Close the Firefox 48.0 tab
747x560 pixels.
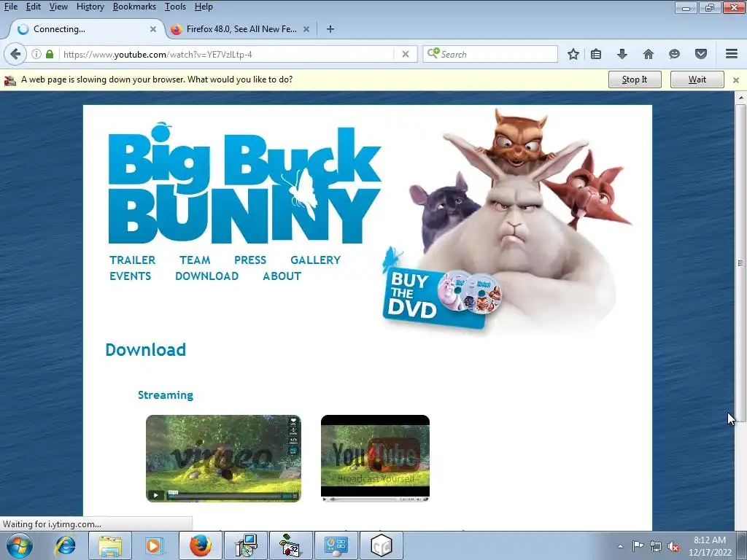306,29
